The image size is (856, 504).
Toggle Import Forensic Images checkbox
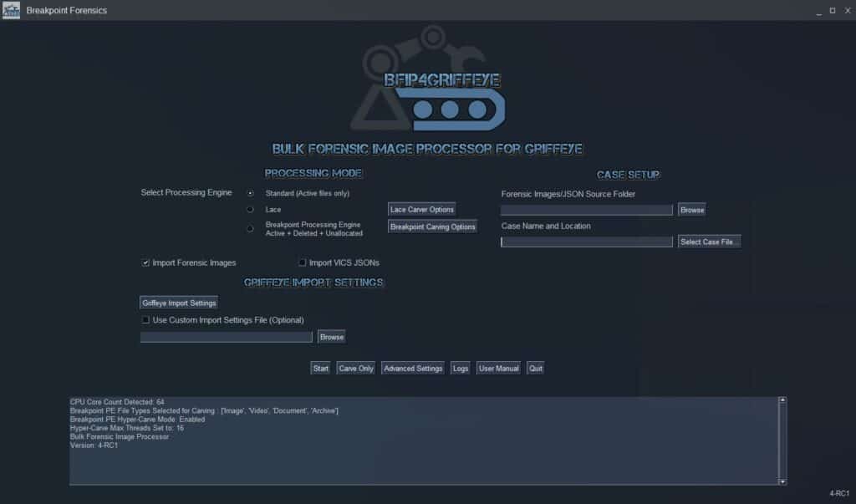click(145, 262)
